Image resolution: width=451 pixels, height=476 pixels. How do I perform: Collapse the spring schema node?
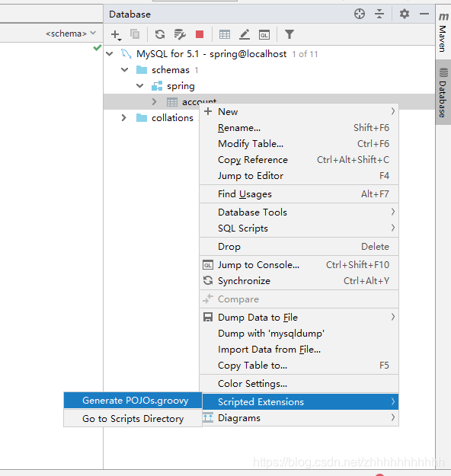(x=139, y=86)
